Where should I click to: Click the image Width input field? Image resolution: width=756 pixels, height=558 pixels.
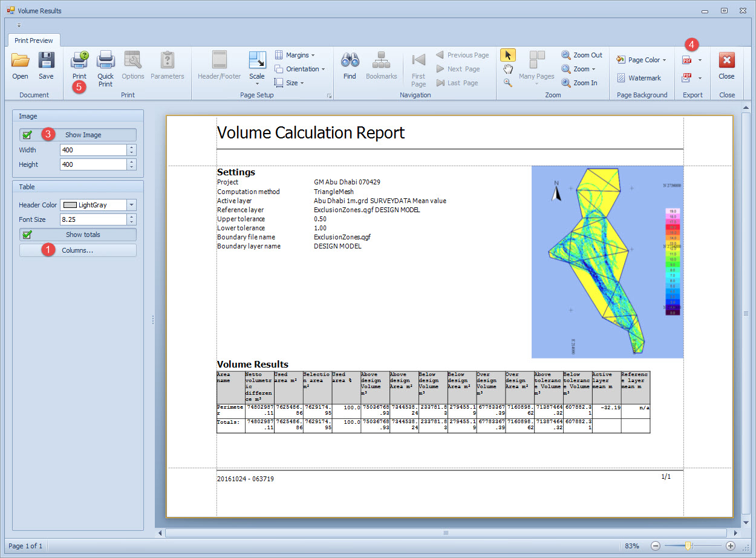pos(93,150)
